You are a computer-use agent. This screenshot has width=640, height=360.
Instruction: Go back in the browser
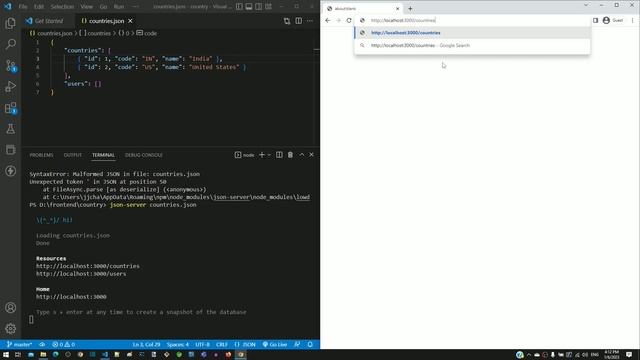(x=328, y=20)
